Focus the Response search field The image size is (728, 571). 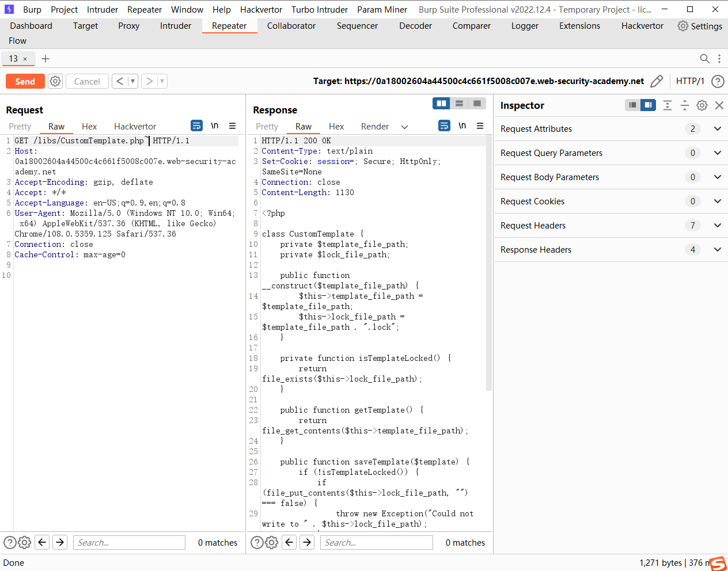tap(377, 542)
